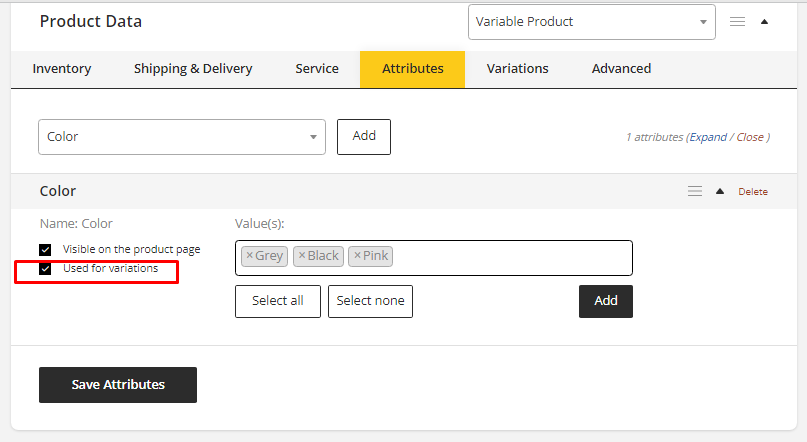Click inside the color Value(s) input field
807x442 pixels.
tap(510, 257)
